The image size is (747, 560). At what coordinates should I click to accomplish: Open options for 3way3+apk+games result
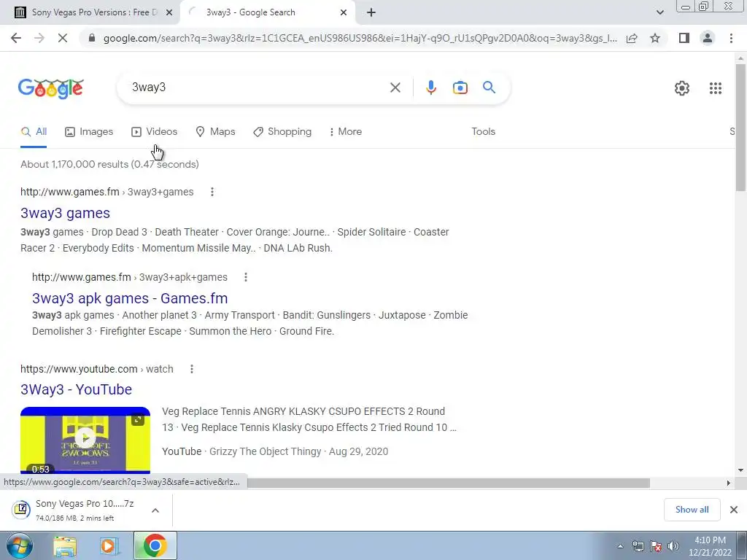245,277
